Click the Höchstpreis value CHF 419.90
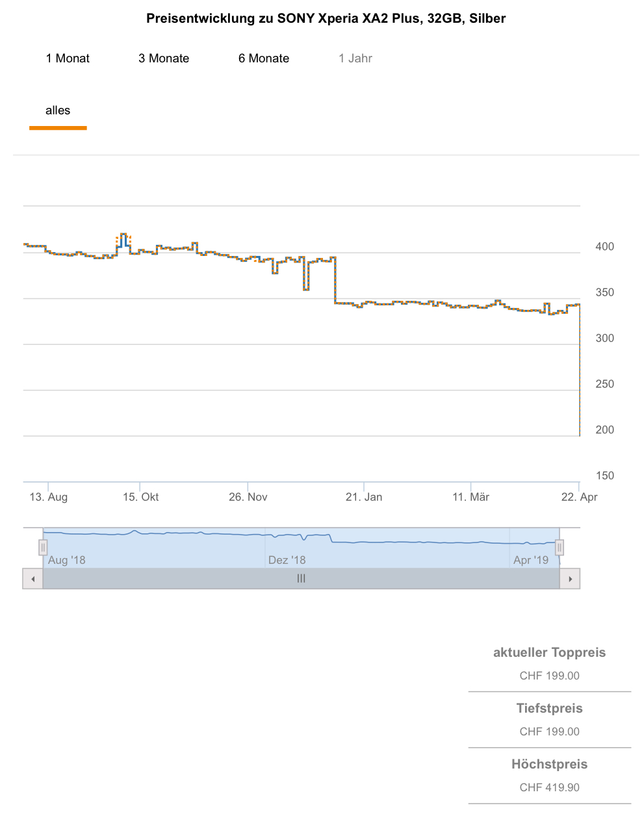644x814 pixels. pos(549,787)
